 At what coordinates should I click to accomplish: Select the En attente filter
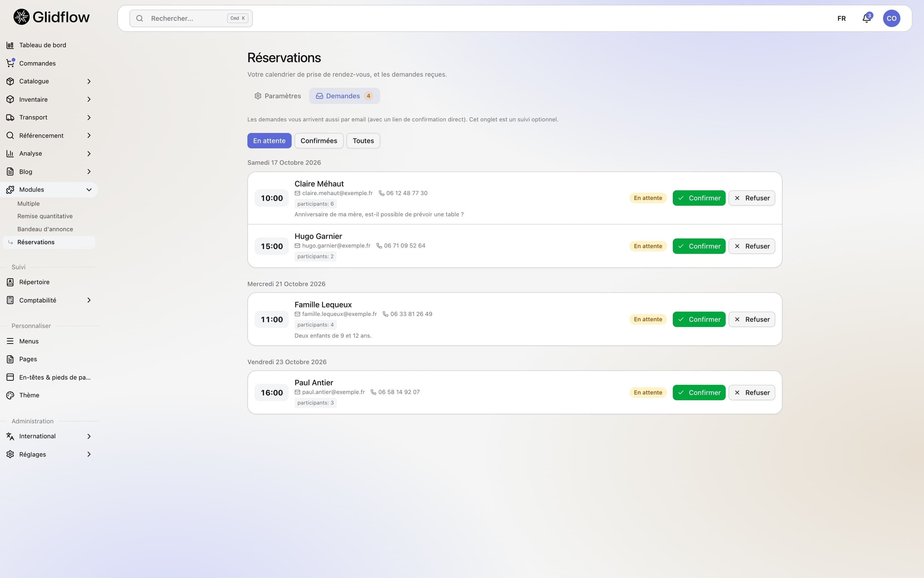coord(269,141)
